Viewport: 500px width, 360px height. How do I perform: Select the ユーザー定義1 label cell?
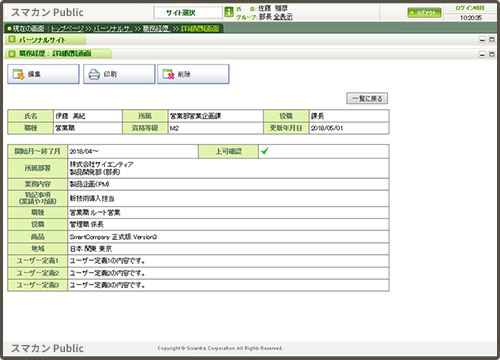click(x=38, y=261)
